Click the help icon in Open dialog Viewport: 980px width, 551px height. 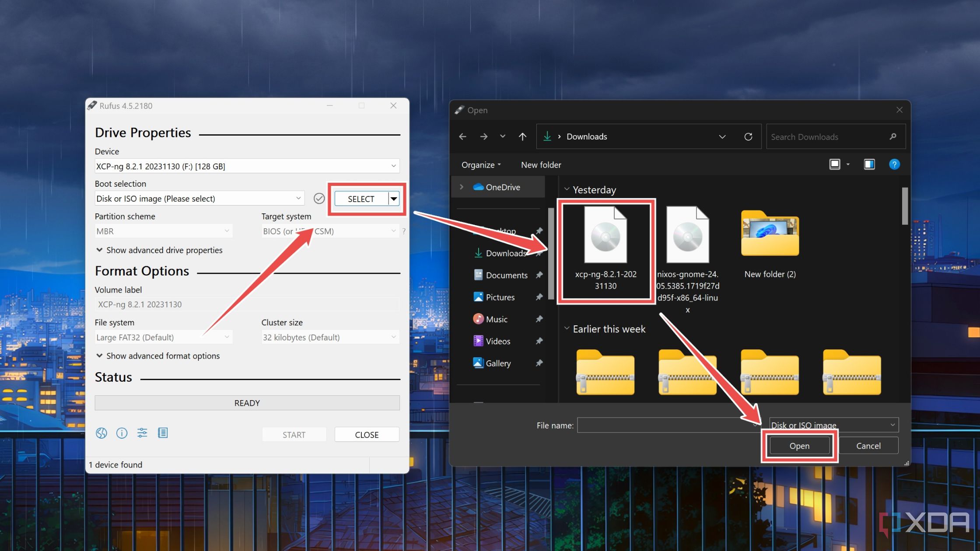895,164
